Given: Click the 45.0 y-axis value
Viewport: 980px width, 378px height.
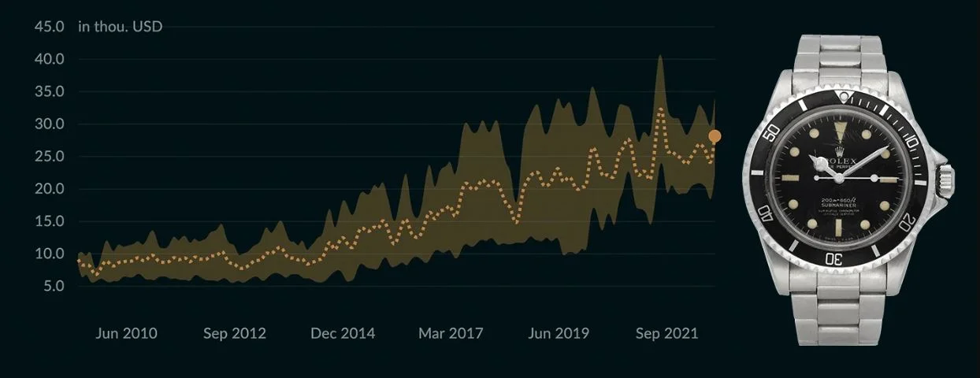Looking at the screenshot, I should click(49, 27).
